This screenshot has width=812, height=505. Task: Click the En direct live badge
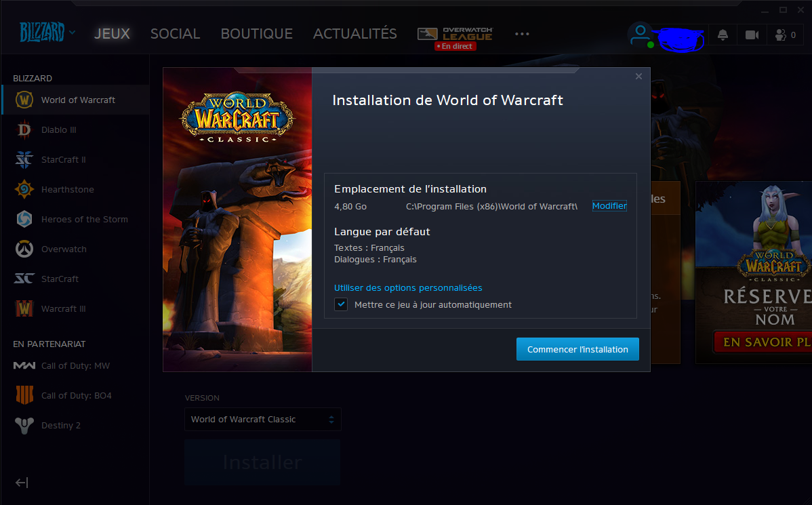(x=455, y=46)
